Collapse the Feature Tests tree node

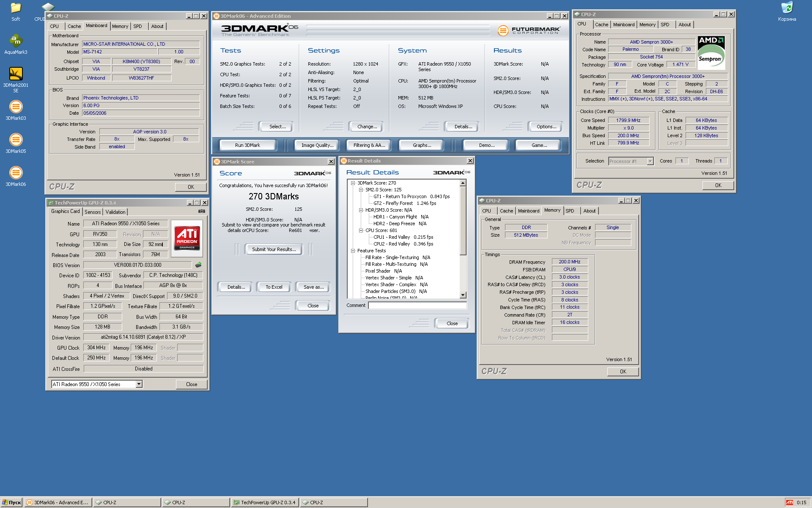[x=353, y=251]
